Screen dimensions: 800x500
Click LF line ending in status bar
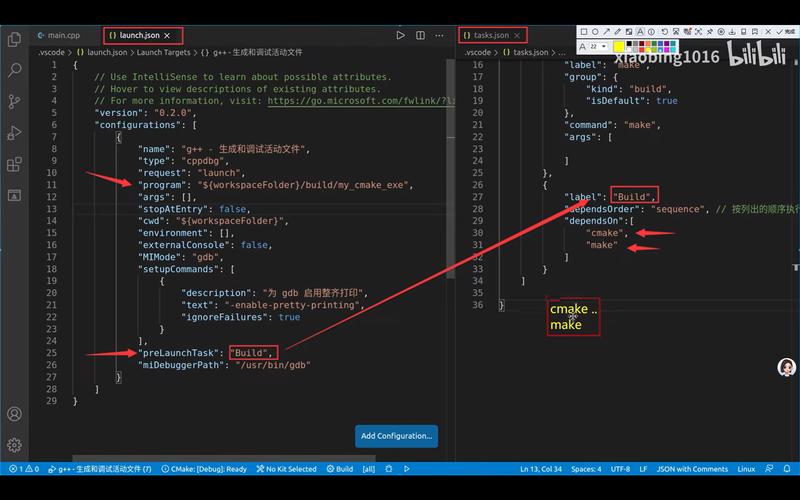643,469
